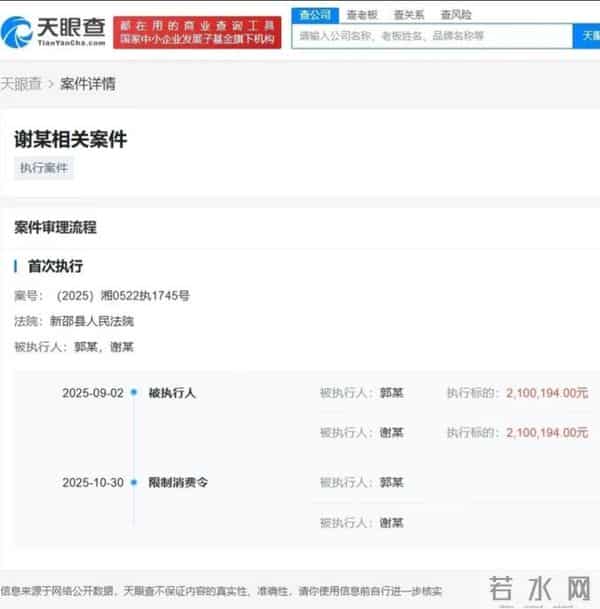
Task: Select the 查公司 tab
Action: tap(315, 15)
